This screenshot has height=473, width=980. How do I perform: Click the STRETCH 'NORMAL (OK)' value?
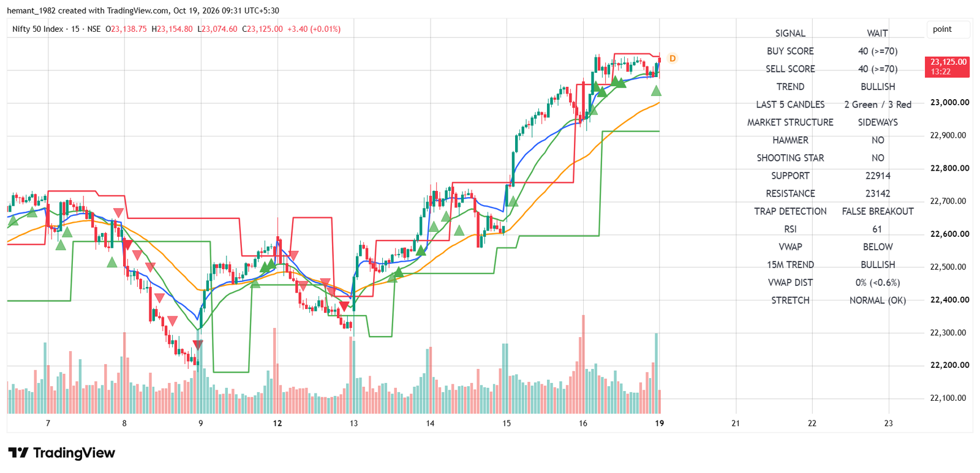[x=877, y=301]
